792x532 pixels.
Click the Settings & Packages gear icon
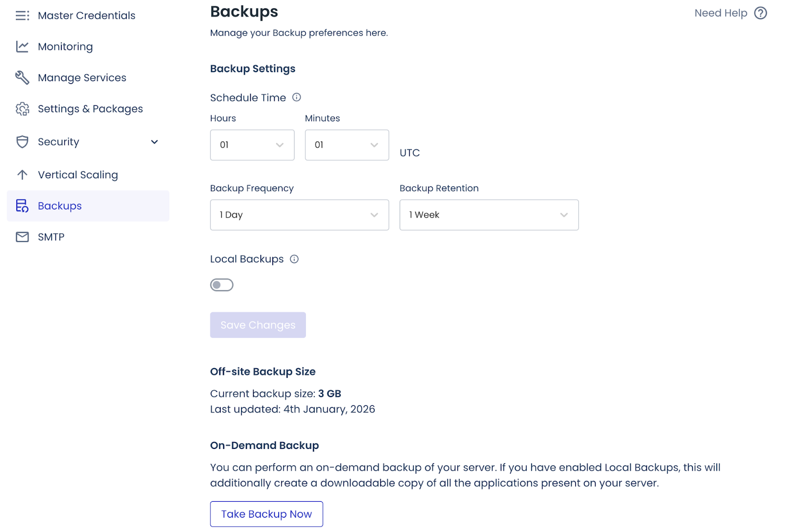22,108
